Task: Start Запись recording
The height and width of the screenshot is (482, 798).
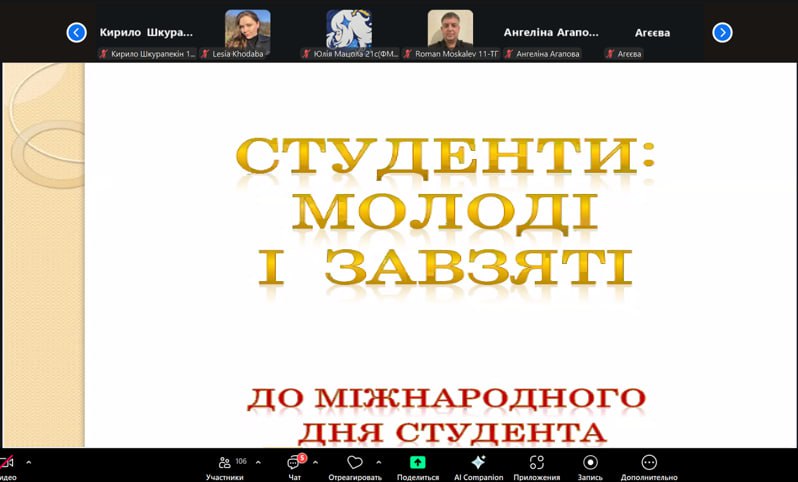Action: point(590,467)
